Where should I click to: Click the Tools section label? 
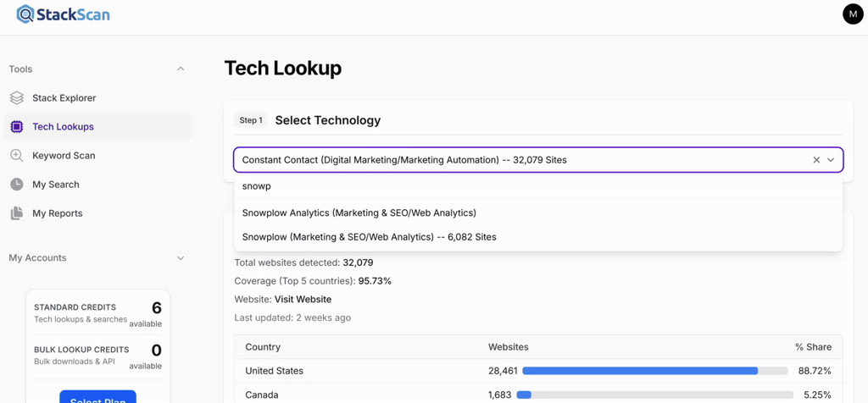[x=20, y=69]
